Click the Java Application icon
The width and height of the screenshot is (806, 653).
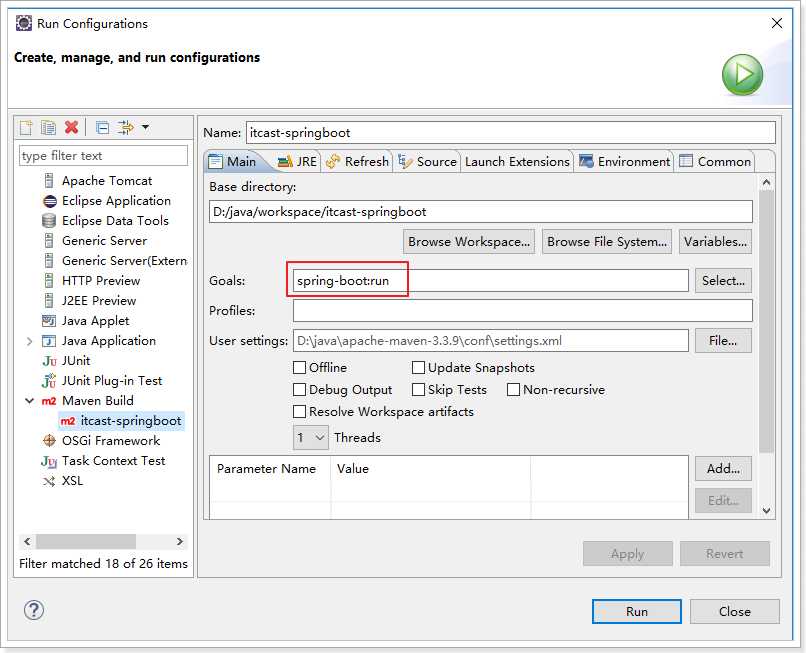(x=49, y=341)
